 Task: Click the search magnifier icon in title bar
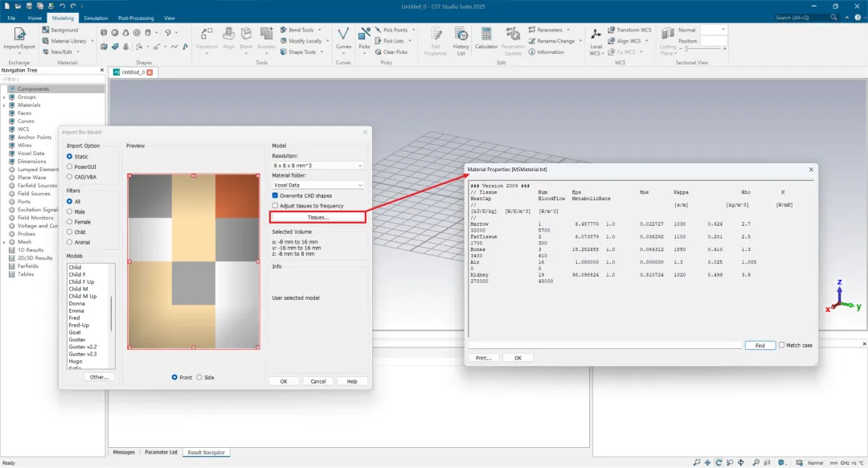[x=833, y=18]
